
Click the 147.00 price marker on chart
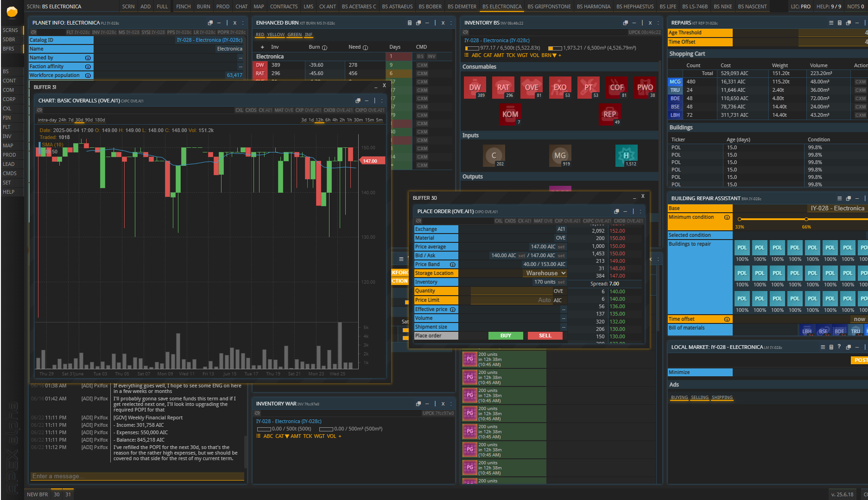coord(372,161)
